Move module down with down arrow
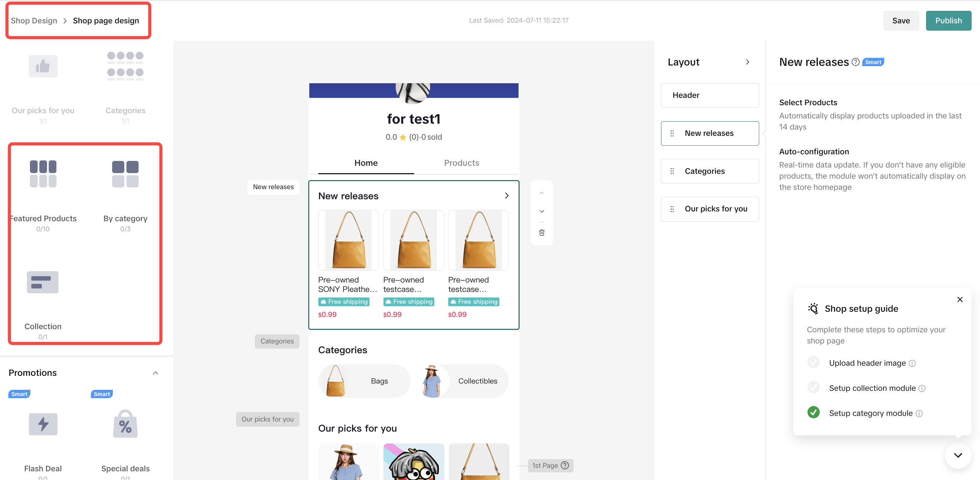This screenshot has width=980, height=480. pyautogui.click(x=542, y=211)
